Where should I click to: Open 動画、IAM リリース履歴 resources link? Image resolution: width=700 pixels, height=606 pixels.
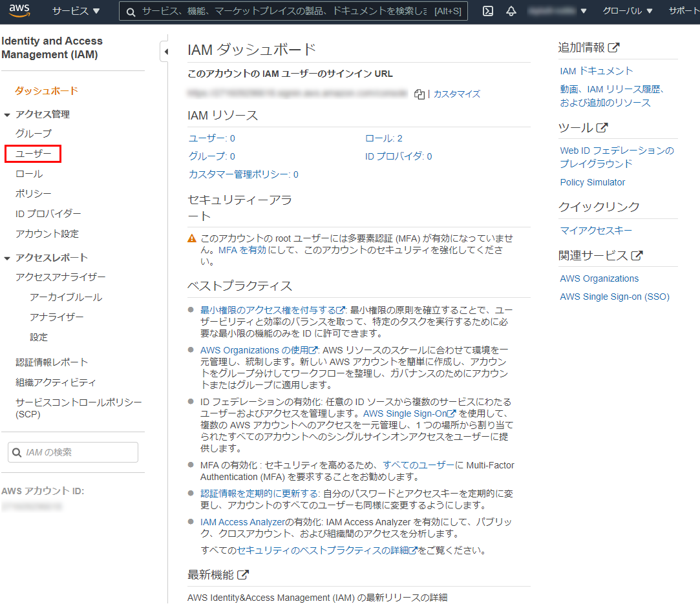612,96
